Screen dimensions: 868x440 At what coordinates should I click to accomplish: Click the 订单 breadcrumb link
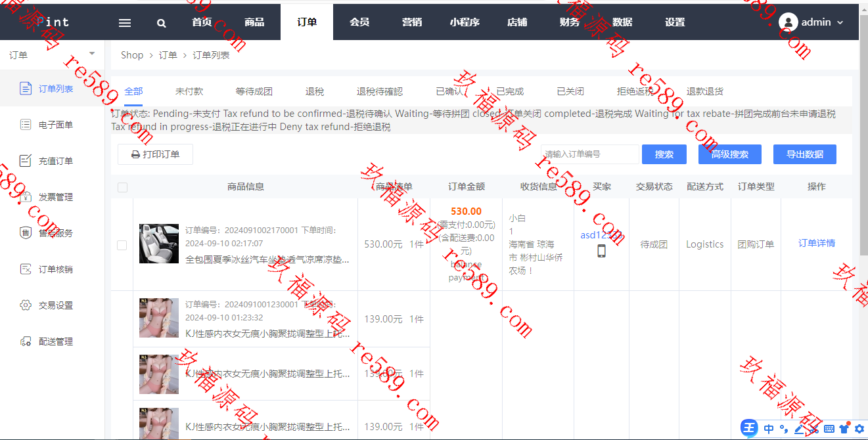point(168,55)
